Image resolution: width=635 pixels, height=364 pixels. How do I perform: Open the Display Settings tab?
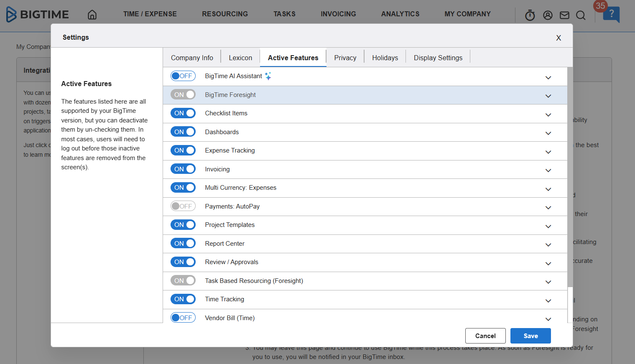[x=438, y=58]
